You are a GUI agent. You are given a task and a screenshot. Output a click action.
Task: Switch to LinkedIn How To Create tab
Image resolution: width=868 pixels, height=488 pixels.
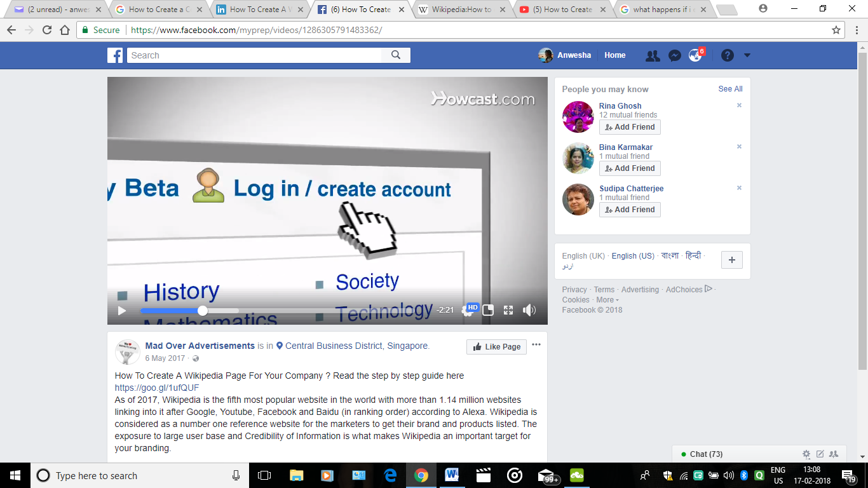259,10
